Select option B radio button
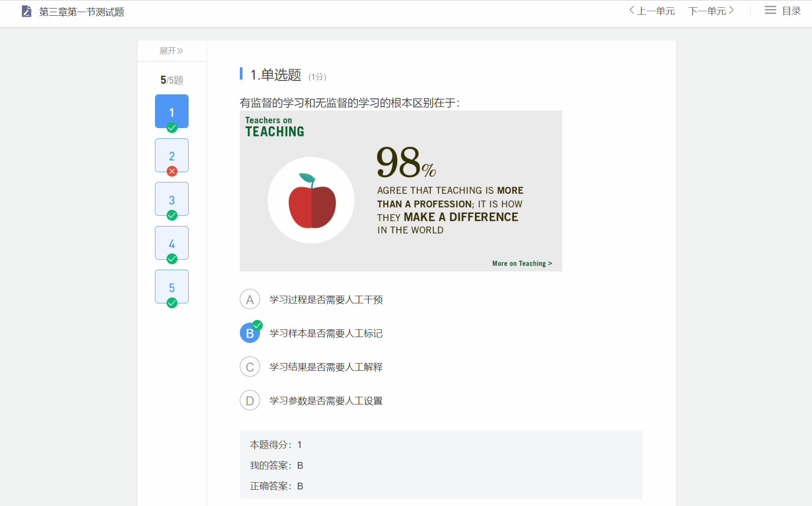812x506 pixels. (250, 333)
